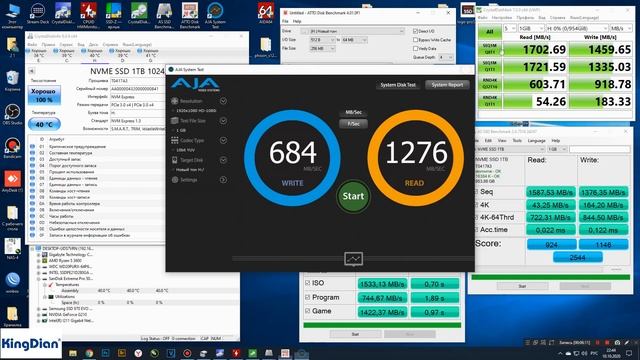This screenshot has height=360, width=640.
Task: Open the AIDA64 desktop shortcut
Action: (266, 13)
